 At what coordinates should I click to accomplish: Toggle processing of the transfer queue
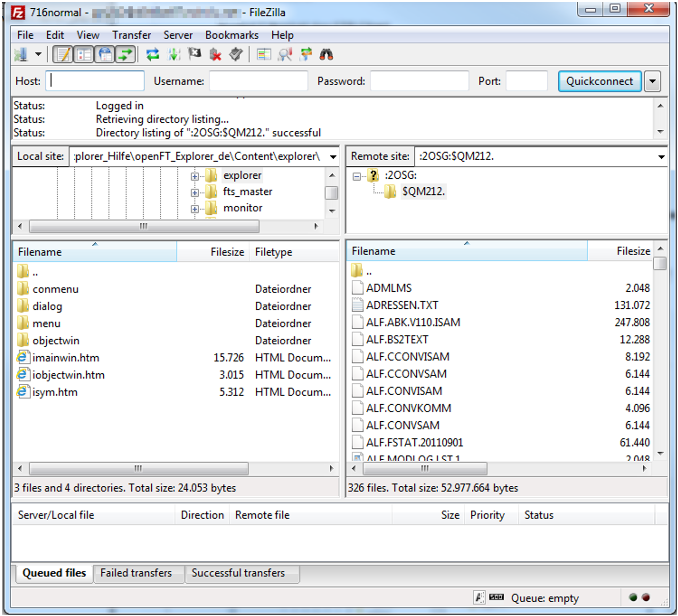coord(174,55)
